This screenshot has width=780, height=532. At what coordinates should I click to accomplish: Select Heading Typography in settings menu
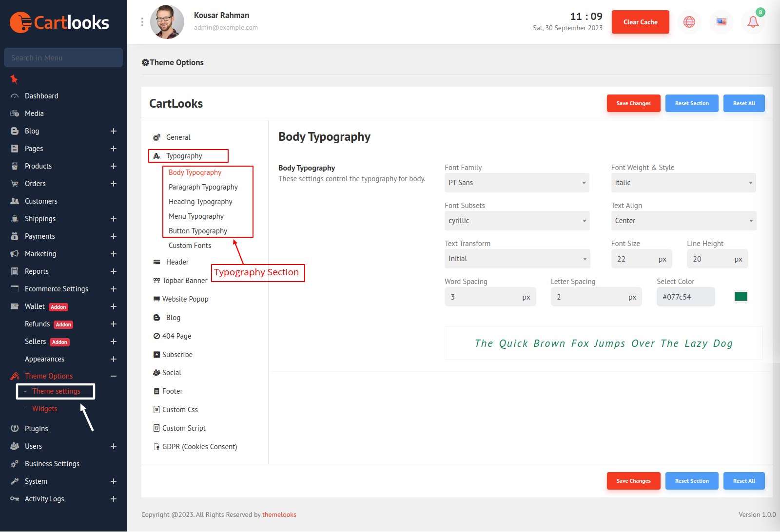200,202
